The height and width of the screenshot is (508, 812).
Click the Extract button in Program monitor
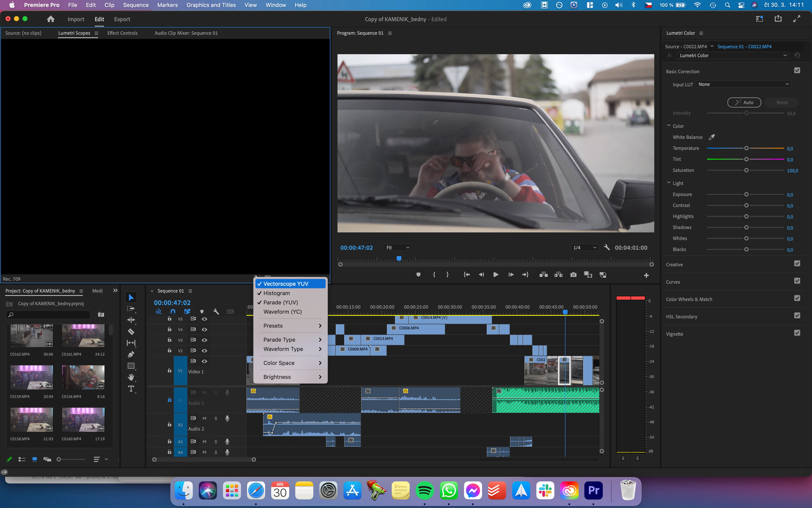[558, 275]
